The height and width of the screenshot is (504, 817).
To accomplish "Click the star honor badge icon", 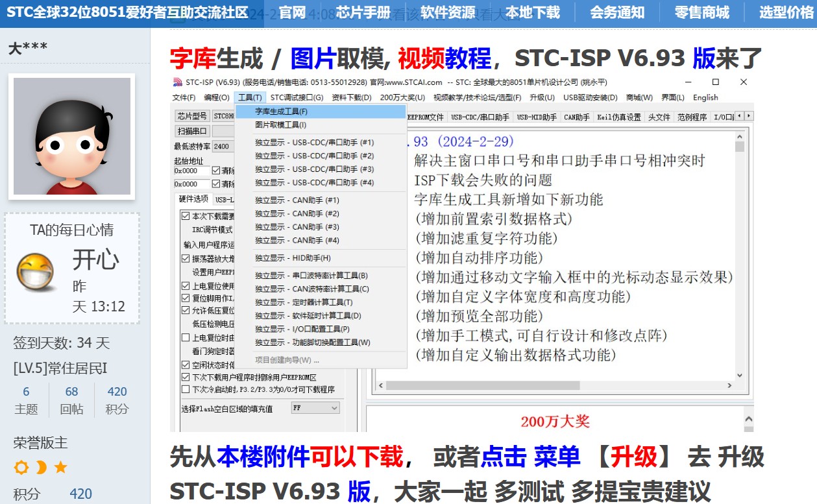I will [x=60, y=467].
